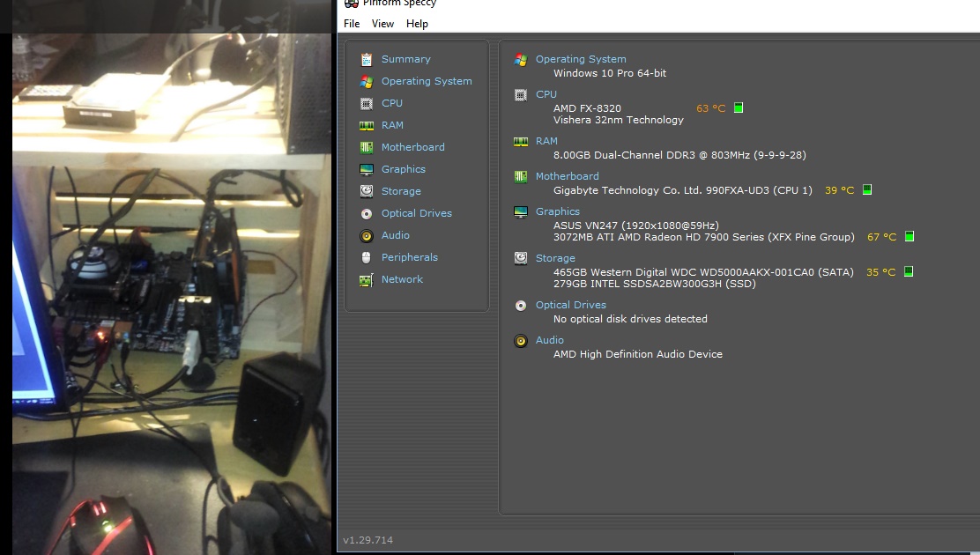Click the RAM heading link in summary
The width and height of the screenshot is (980, 555).
pos(546,141)
